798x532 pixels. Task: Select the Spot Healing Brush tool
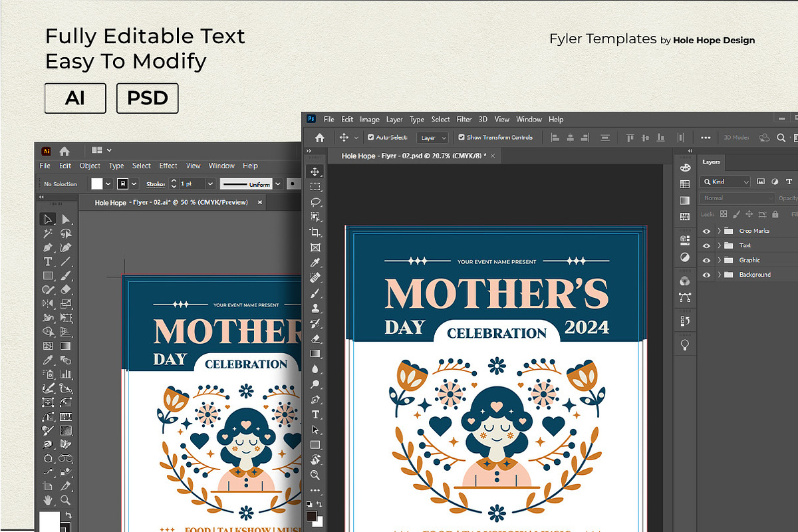pyautogui.click(x=315, y=277)
